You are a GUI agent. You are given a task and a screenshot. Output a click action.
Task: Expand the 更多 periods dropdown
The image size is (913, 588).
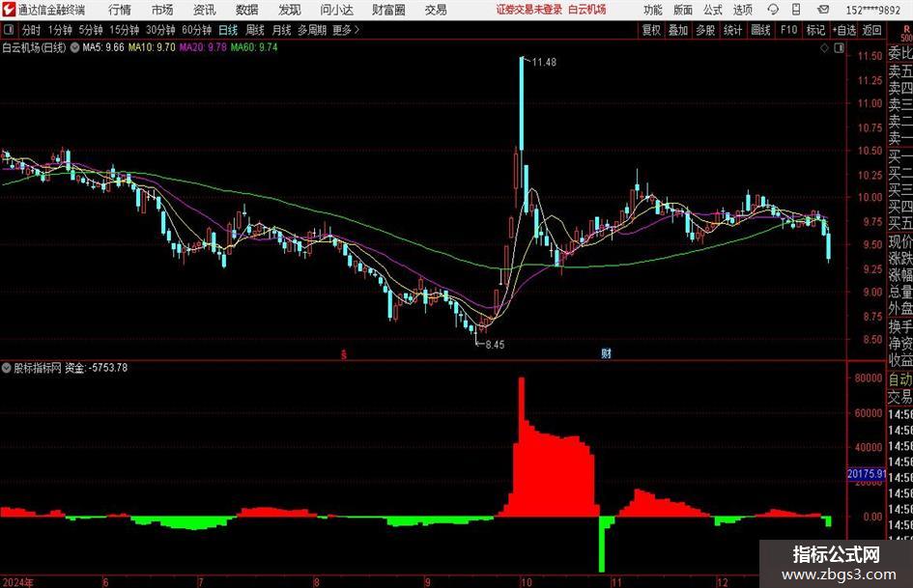pyautogui.click(x=346, y=30)
